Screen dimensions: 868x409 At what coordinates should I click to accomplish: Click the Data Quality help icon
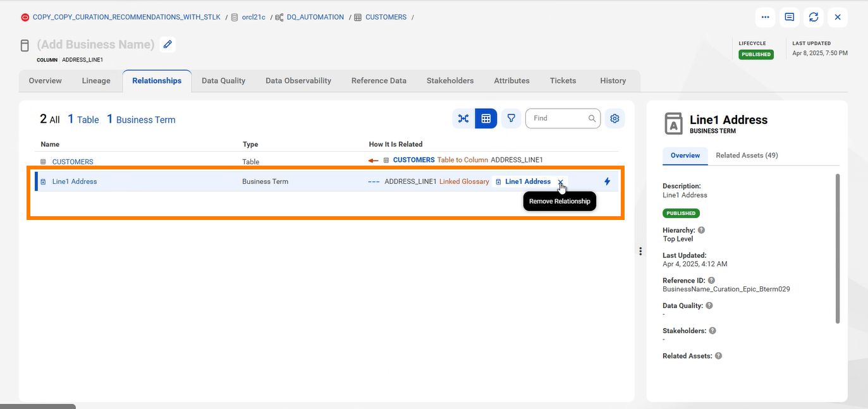coord(709,305)
